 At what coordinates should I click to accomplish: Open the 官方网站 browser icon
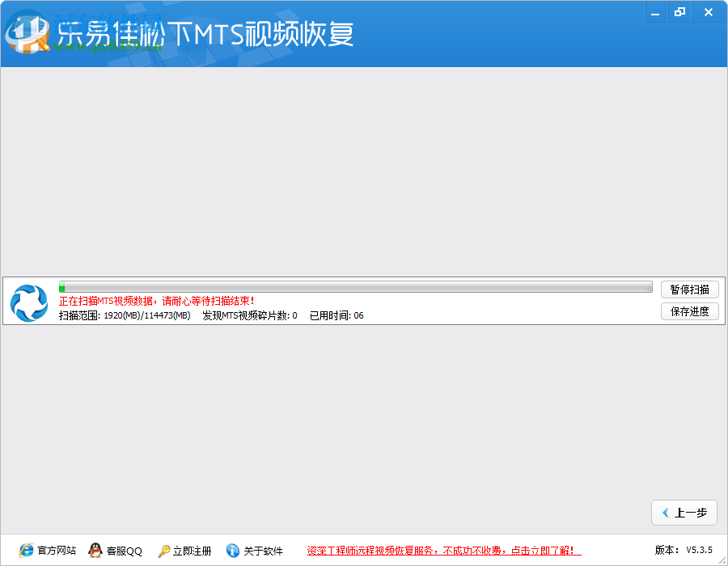click(26, 550)
